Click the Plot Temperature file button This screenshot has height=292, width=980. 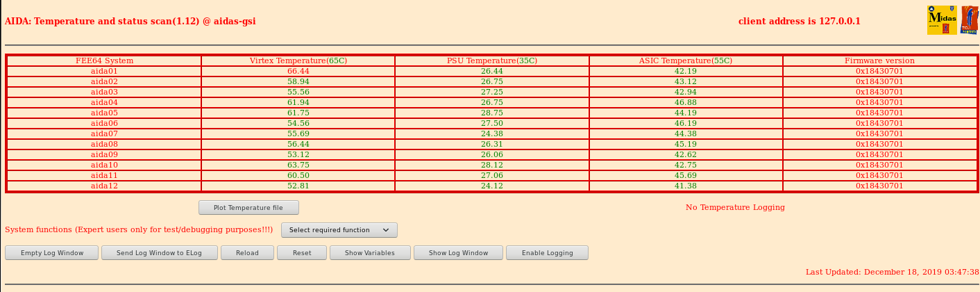pos(248,208)
